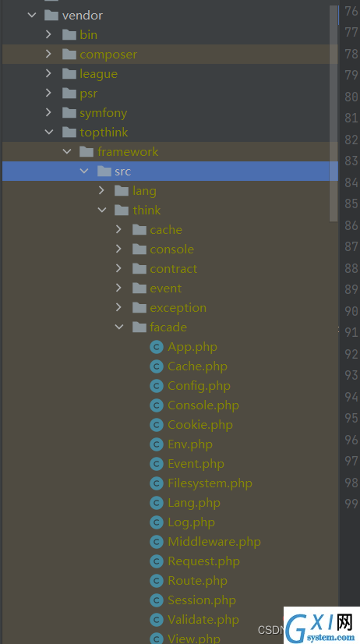Select the league folder entry

tap(98, 74)
